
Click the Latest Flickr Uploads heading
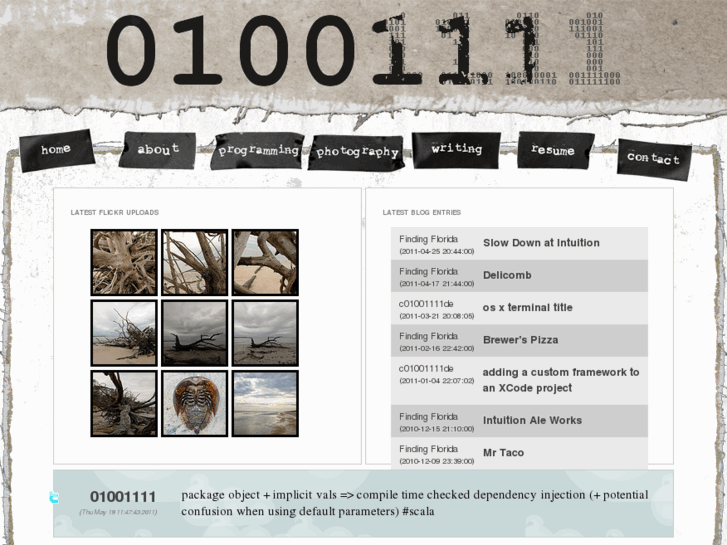[x=115, y=212]
